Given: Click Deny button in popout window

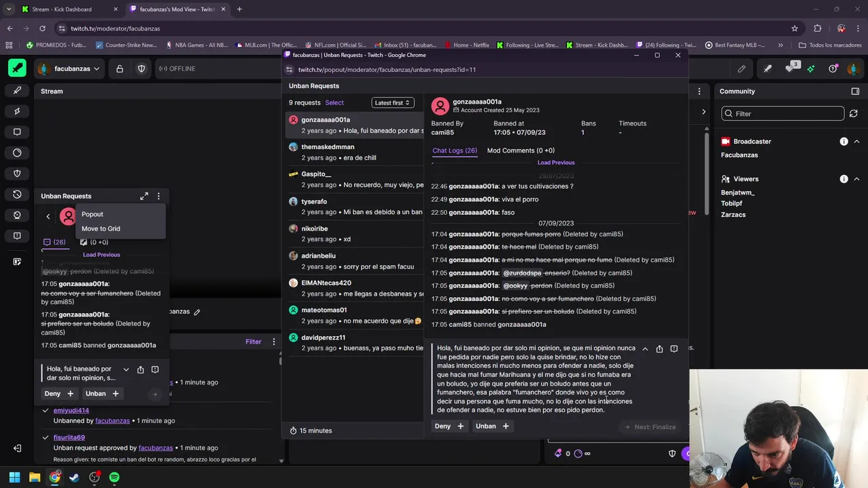Looking at the screenshot, I should (450, 426).
